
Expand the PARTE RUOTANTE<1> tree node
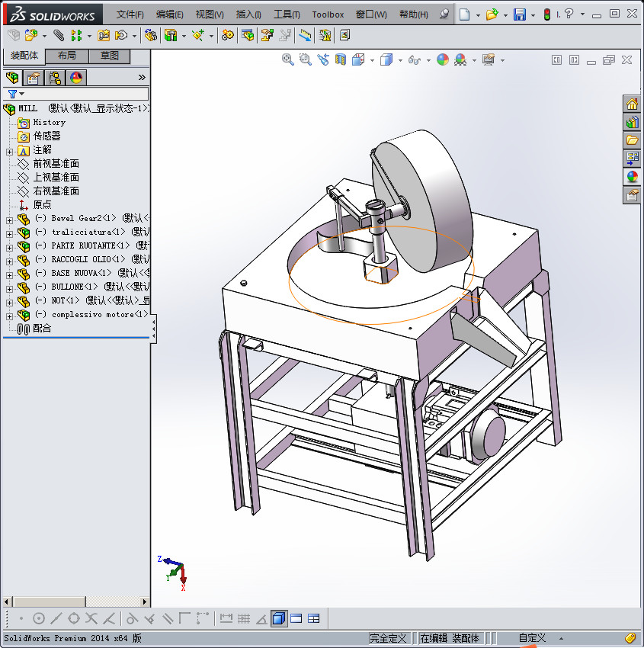click(x=9, y=248)
